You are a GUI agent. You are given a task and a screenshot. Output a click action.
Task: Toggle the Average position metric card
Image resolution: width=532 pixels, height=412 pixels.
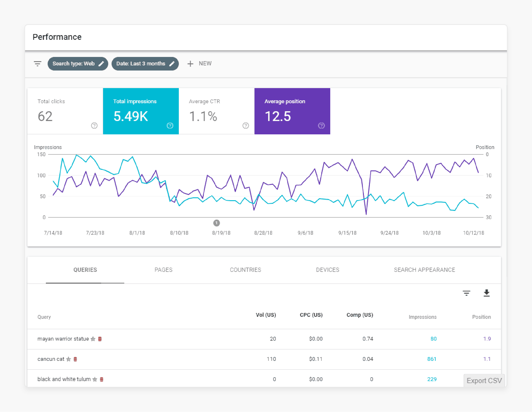coord(292,111)
